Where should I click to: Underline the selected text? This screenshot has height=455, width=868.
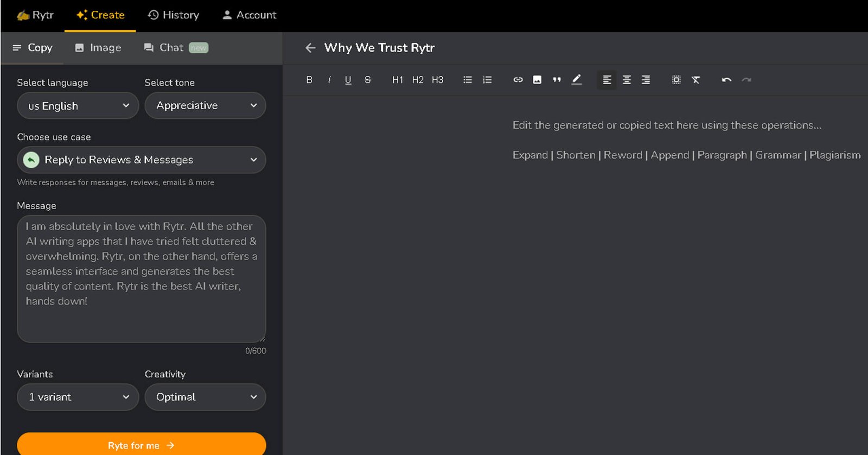(348, 80)
